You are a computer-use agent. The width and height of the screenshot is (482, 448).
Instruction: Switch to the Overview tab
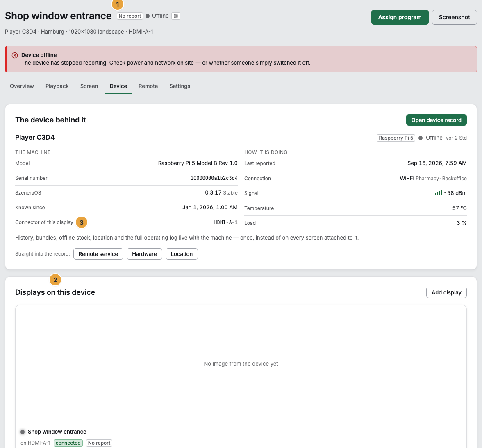tap(22, 86)
